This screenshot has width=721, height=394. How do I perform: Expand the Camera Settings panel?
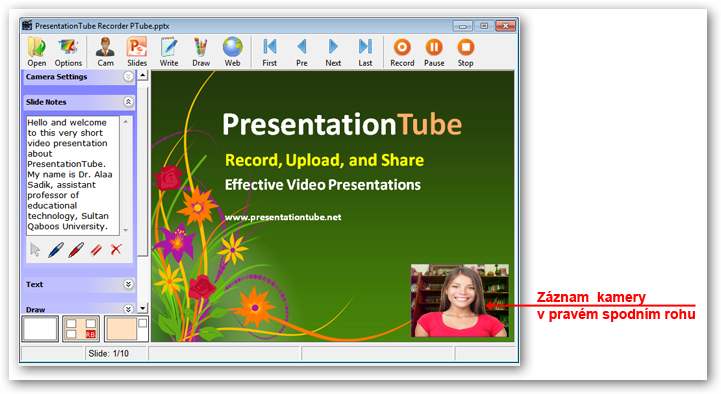(x=128, y=77)
